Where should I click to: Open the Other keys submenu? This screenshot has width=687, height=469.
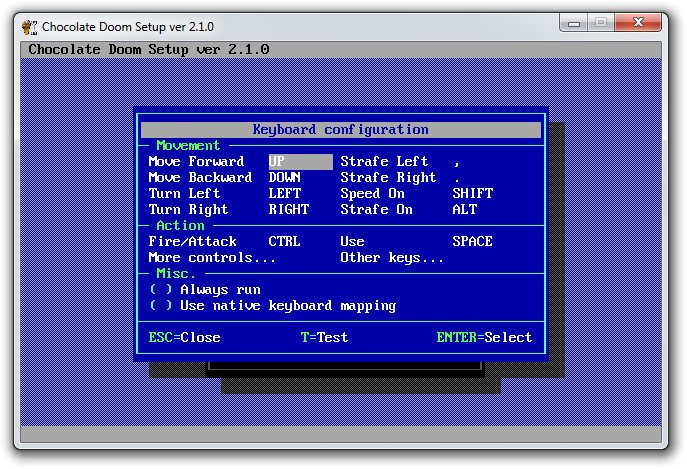[392, 258]
